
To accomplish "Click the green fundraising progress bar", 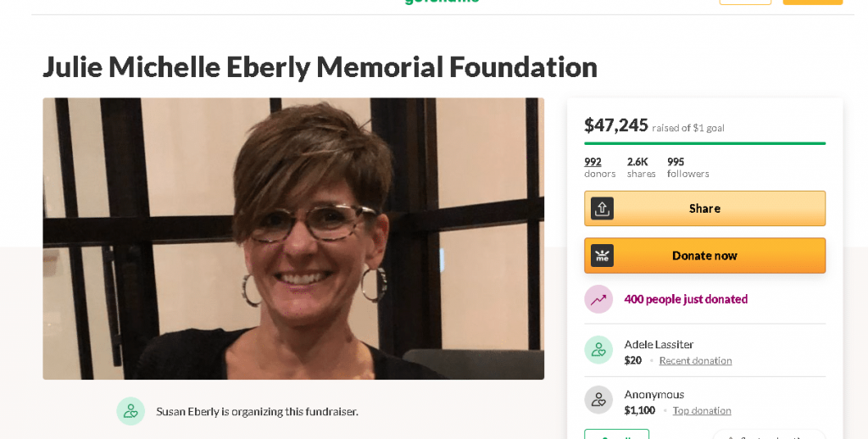I will 704,143.
